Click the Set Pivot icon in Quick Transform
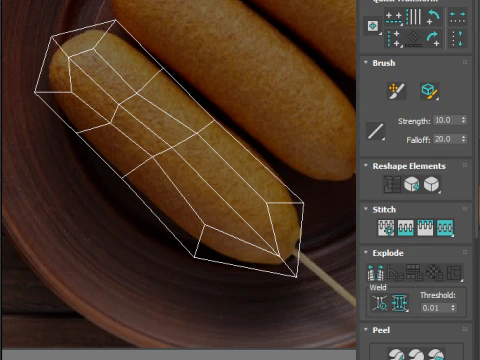Screen dimensions: 480x360 (373, 26)
